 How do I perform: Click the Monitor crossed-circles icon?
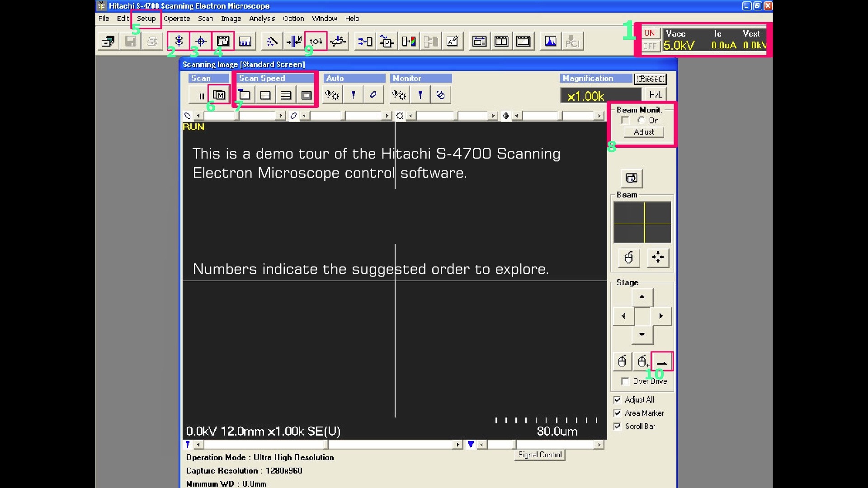441,95
